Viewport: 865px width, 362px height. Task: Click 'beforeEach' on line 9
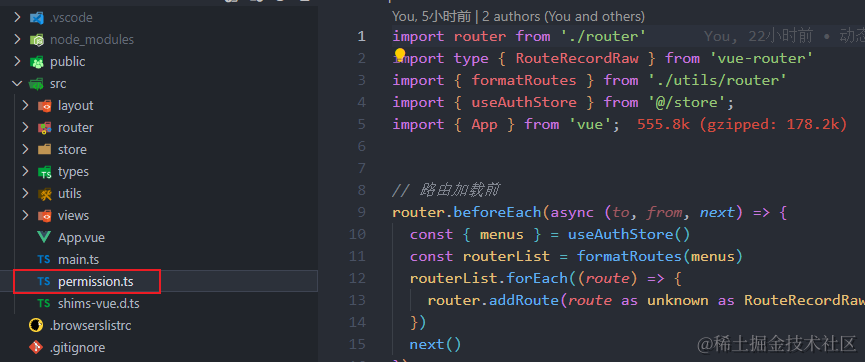tap(498, 212)
